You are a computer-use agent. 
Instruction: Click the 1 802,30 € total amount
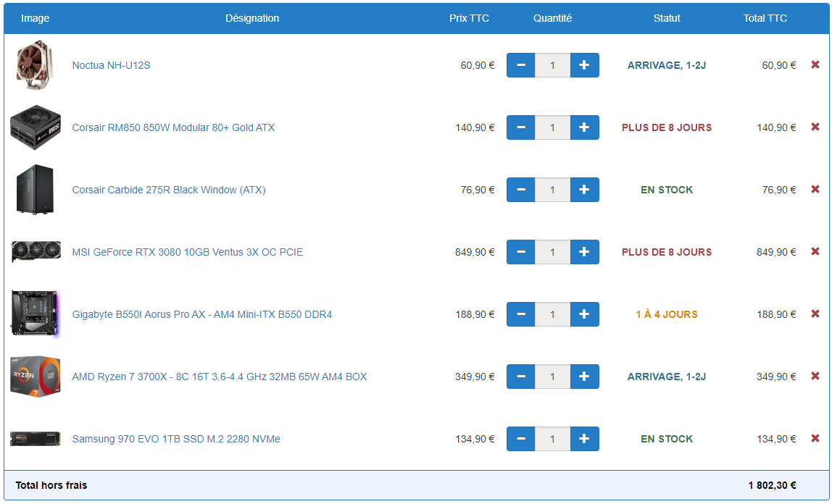(772, 485)
